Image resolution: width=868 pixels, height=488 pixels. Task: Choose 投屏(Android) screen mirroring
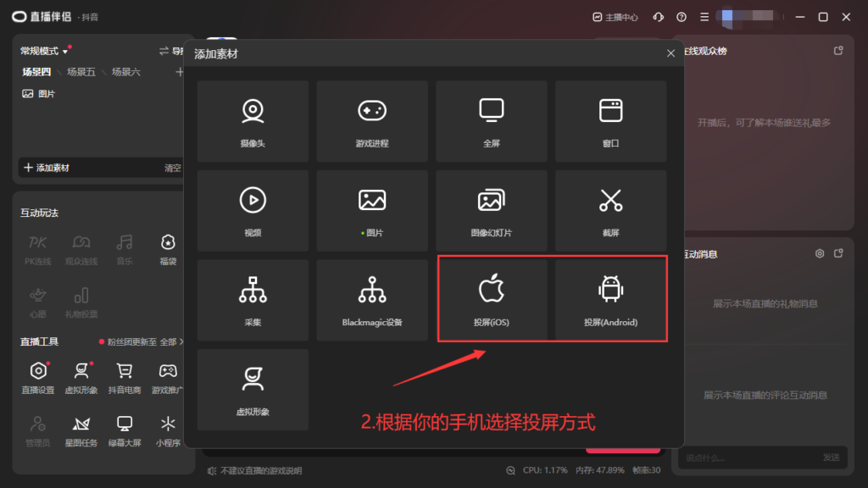610,300
